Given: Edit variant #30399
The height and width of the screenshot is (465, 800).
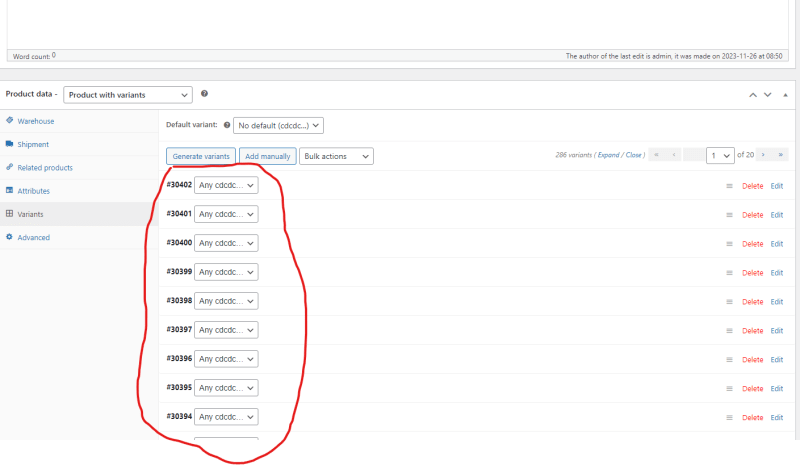Looking at the screenshot, I should click(777, 273).
